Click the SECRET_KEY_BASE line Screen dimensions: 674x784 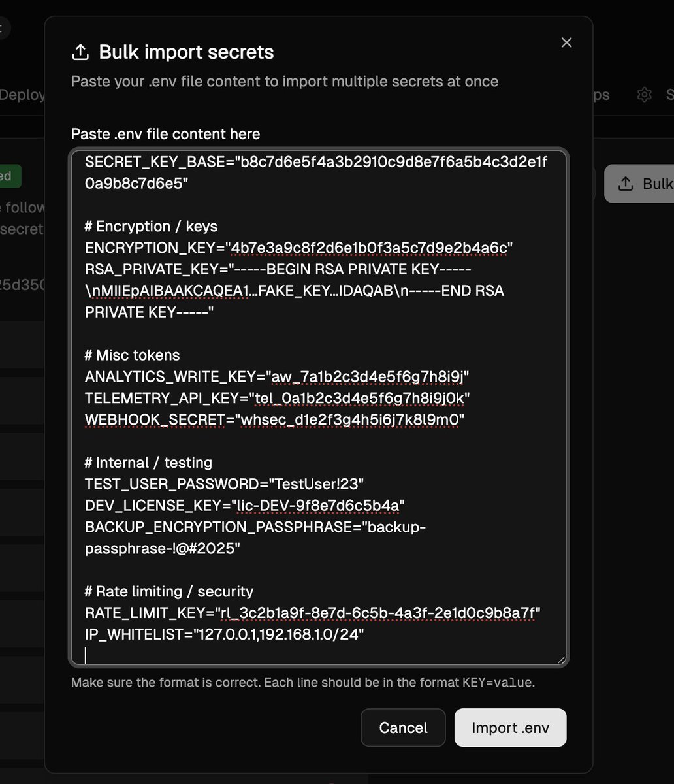pos(316,172)
